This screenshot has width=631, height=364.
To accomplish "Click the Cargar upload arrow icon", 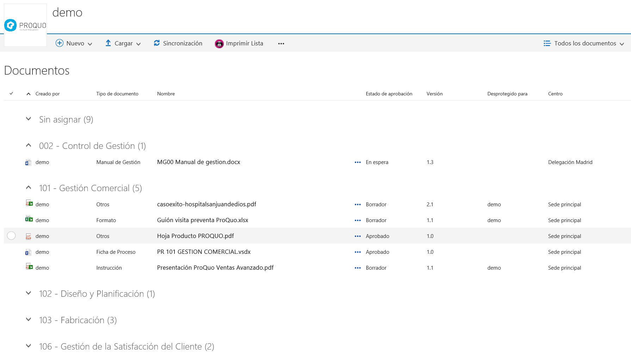I will click(108, 43).
